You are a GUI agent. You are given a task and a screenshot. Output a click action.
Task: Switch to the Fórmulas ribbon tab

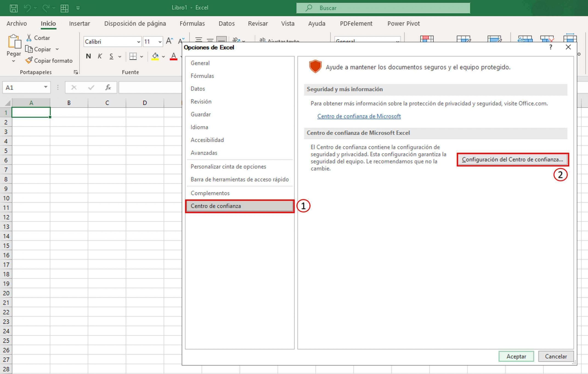pyautogui.click(x=192, y=23)
